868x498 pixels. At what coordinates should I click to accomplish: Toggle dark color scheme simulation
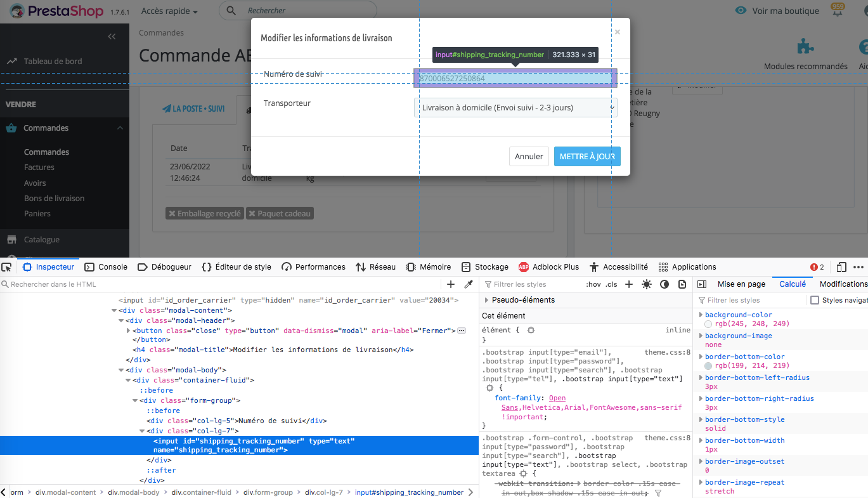[x=664, y=284]
